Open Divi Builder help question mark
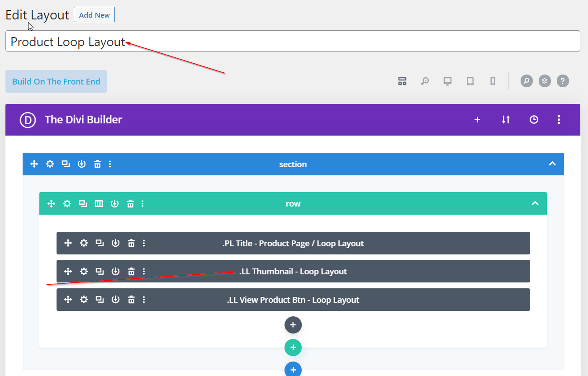 (563, 81)
